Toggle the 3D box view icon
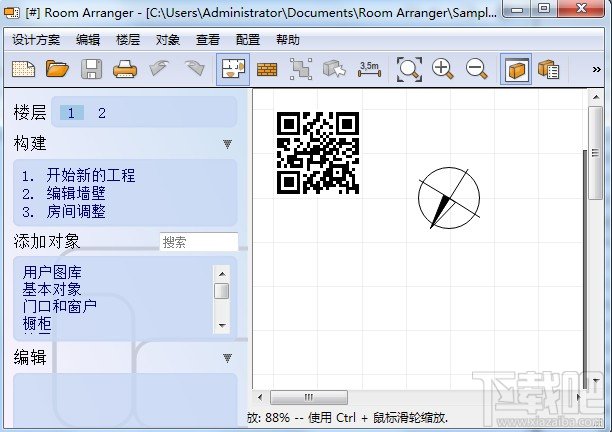Image resolution: width=612 pixels, height=432 pixels. pos(516,69)
